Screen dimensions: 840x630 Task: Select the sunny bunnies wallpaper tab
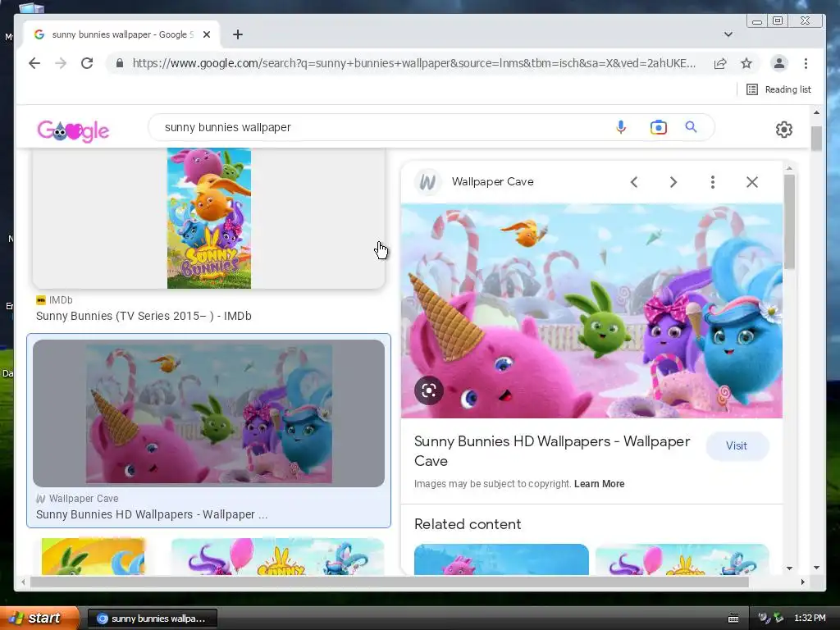(x=121, y=34)
